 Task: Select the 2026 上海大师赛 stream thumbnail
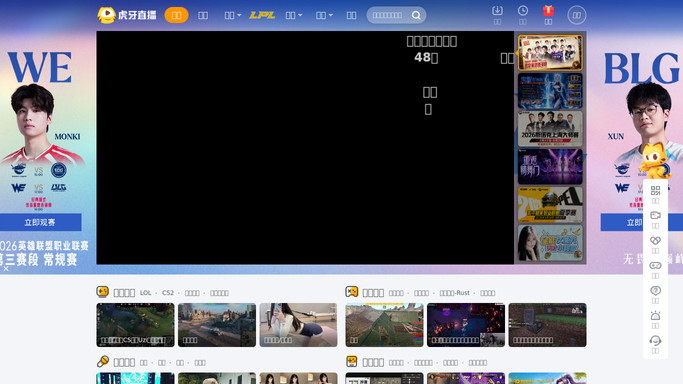[550, 128]
